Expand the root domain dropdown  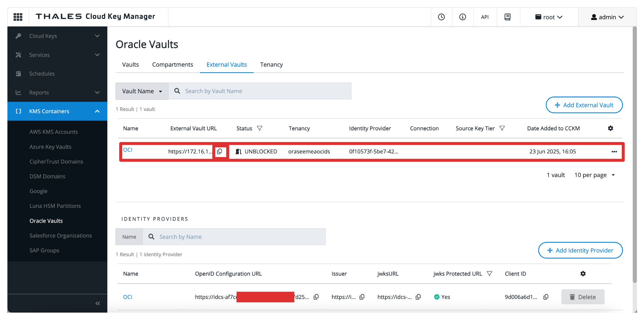point(549,17)
